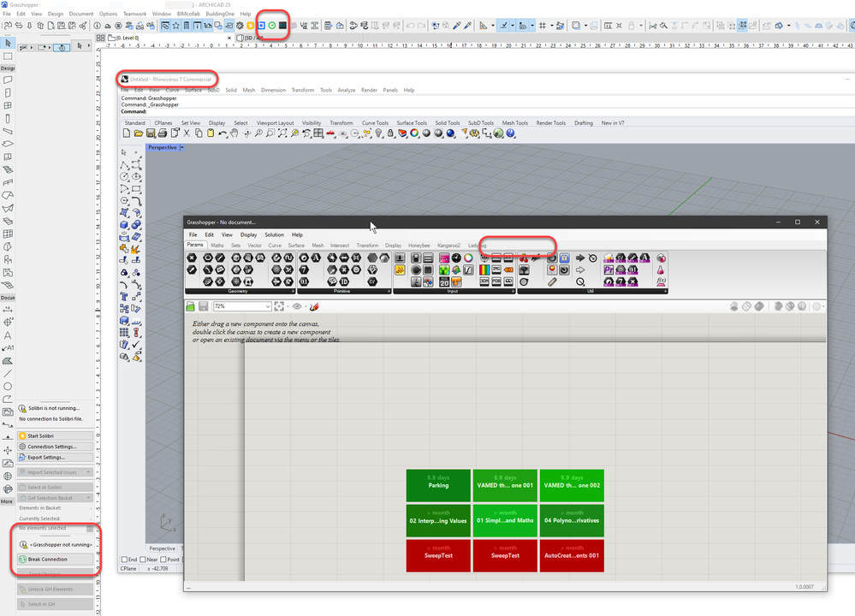Click the Lock padlock icon in Rhino toolbar
855x616 pixels.
390,133
